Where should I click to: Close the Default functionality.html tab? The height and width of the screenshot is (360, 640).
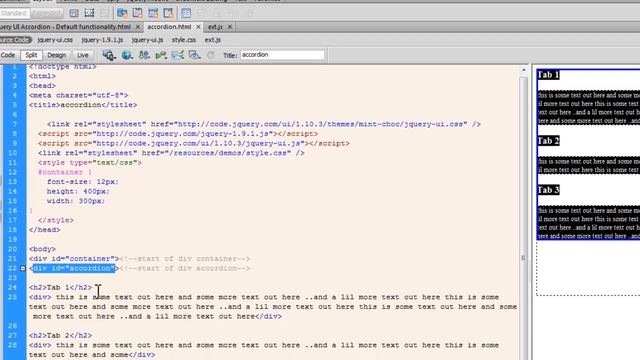point(138,27)
